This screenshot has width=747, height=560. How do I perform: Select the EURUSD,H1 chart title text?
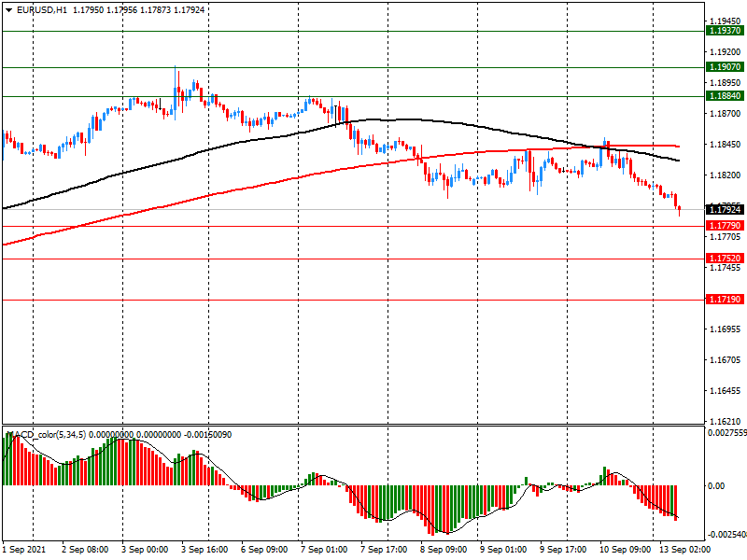coord(42,10)
